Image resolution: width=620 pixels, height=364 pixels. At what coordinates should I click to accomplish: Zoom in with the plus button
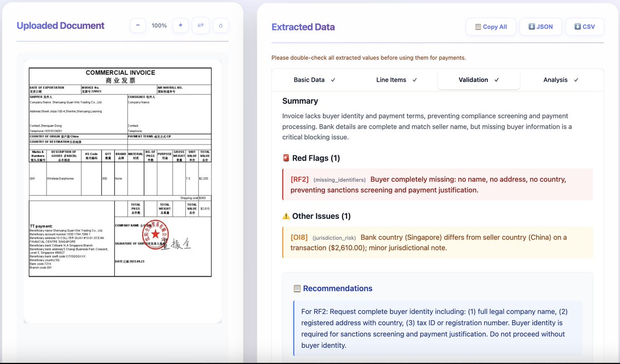(x=180, y=25)
